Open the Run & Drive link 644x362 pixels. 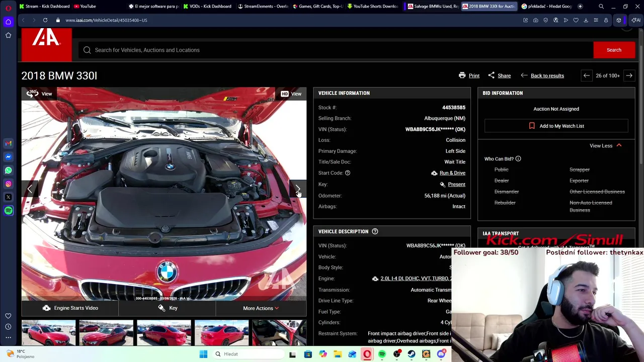[452, 173]
